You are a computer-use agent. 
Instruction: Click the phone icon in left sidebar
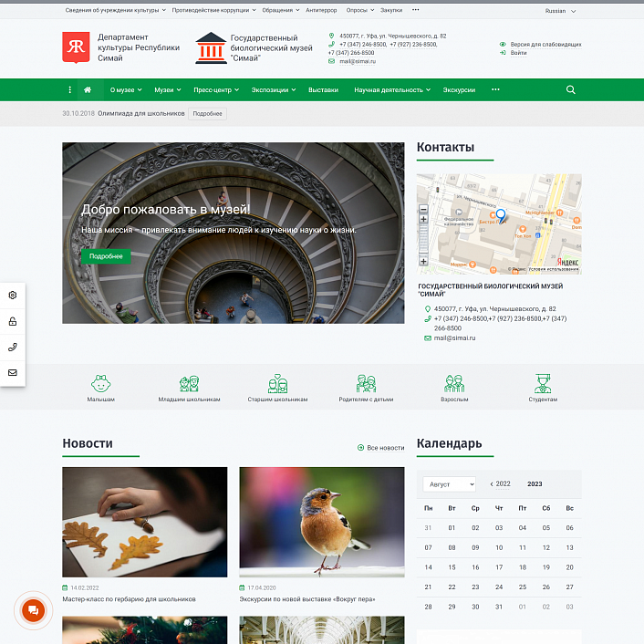[x=13, y=348]
